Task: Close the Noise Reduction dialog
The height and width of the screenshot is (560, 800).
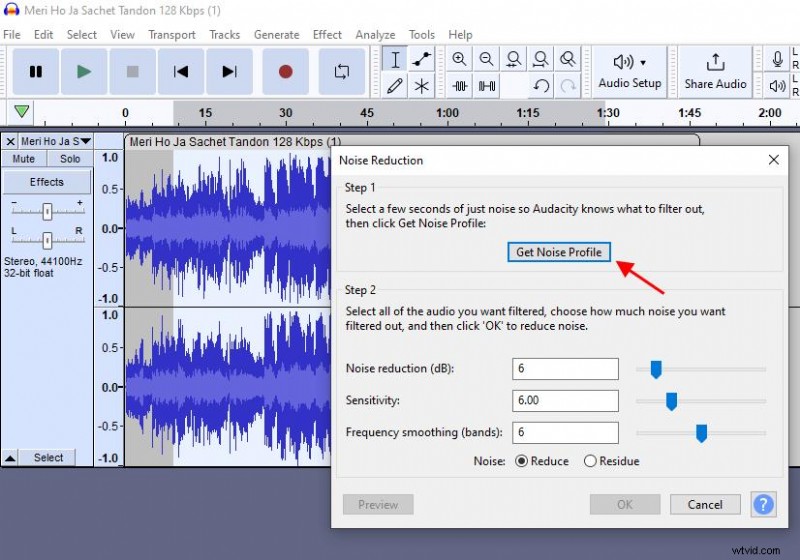Action: pyautogui.click(x=773, y=160)
